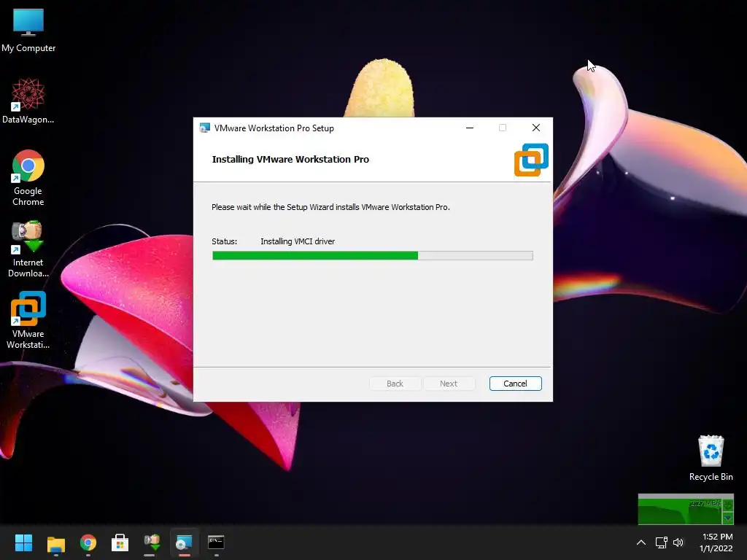Viewport: 747px width, 560px height.
Task: Minimize the VMware Workstation Pro Setup window
Action: point(470,128)
